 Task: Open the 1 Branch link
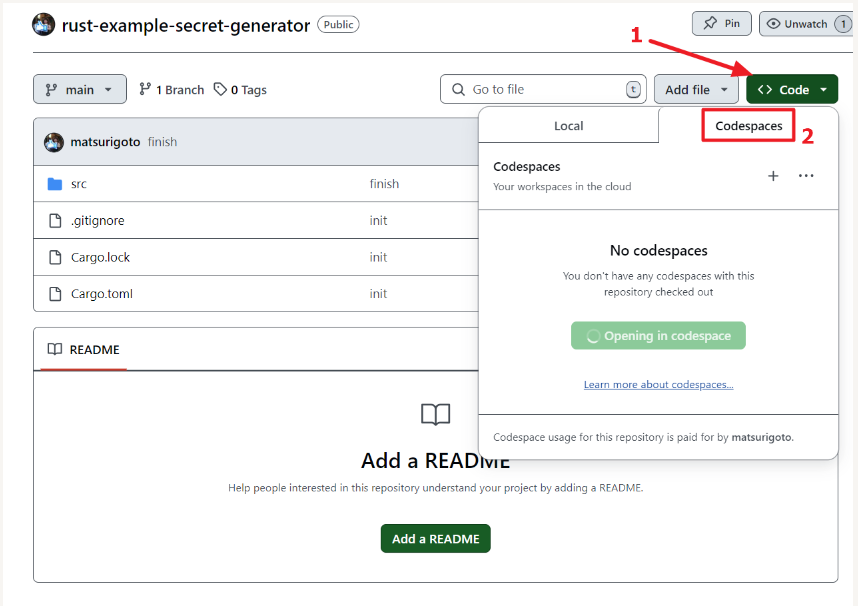(171, 90)
